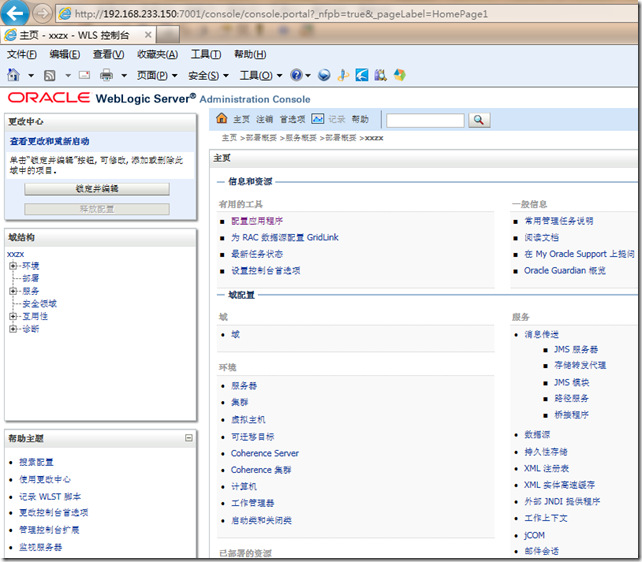Open the 安全(S) dropdown menu
This screenshot has width=642, height=562.
[208, 75]
